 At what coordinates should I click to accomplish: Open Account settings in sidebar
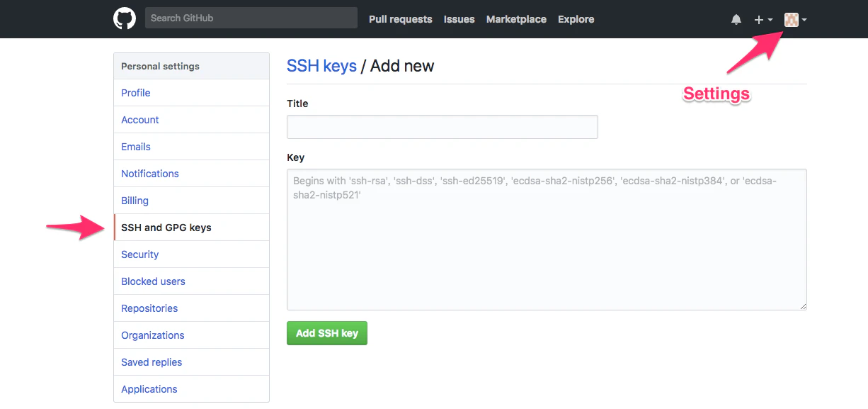click(x=191, y=120)
